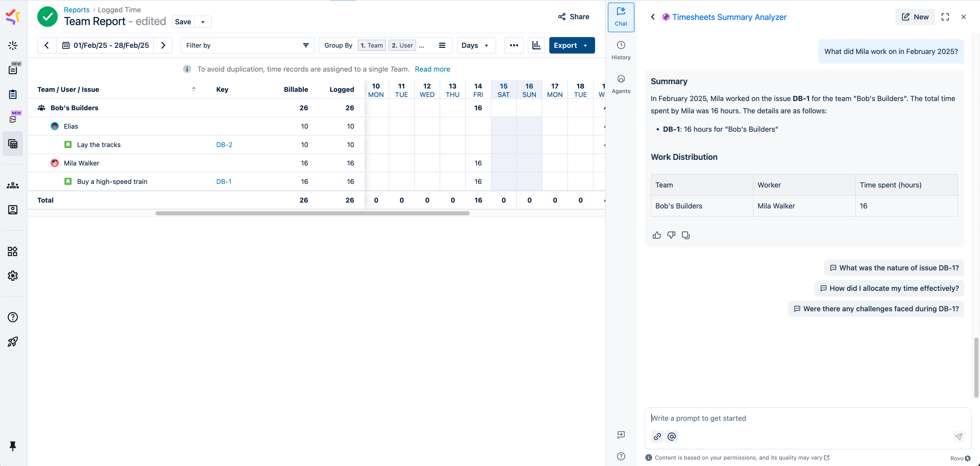Open the Days period dropdown
The image size is (980, 466).
(475, 45)
